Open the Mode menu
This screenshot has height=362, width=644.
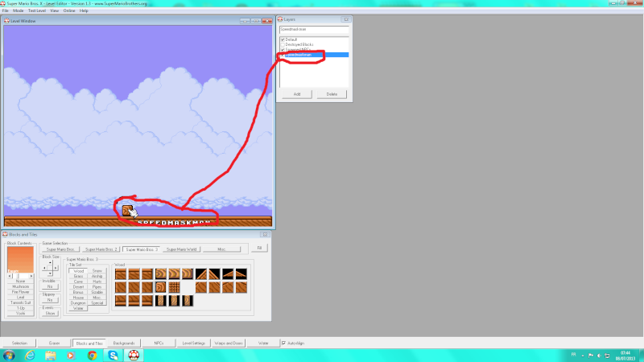(18, 10)
